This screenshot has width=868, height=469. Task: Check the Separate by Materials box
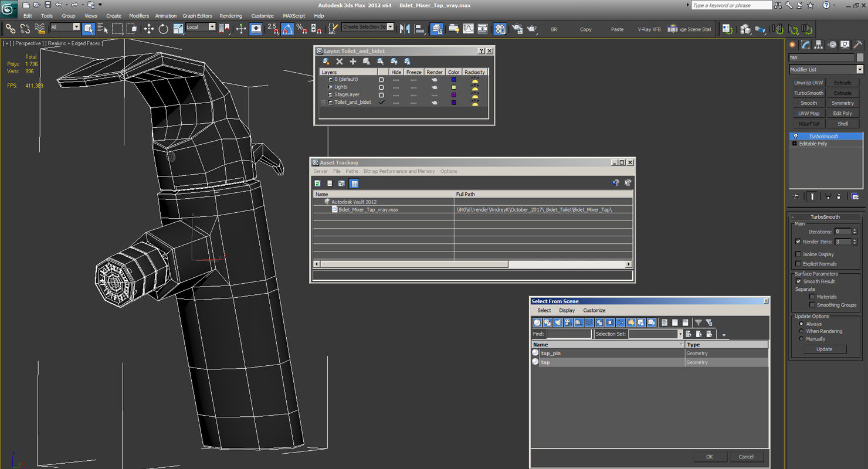pyautogui.click(x=812, y=297)
